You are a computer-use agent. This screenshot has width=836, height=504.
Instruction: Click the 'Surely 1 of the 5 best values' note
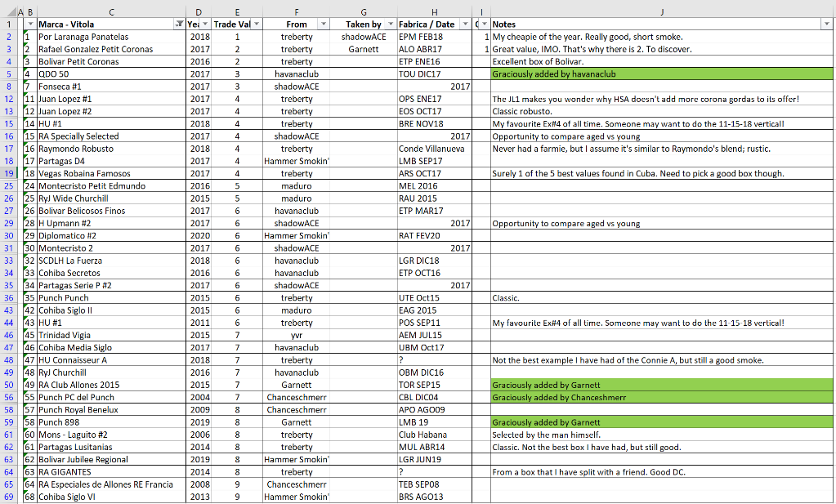[x=662, y=173]
